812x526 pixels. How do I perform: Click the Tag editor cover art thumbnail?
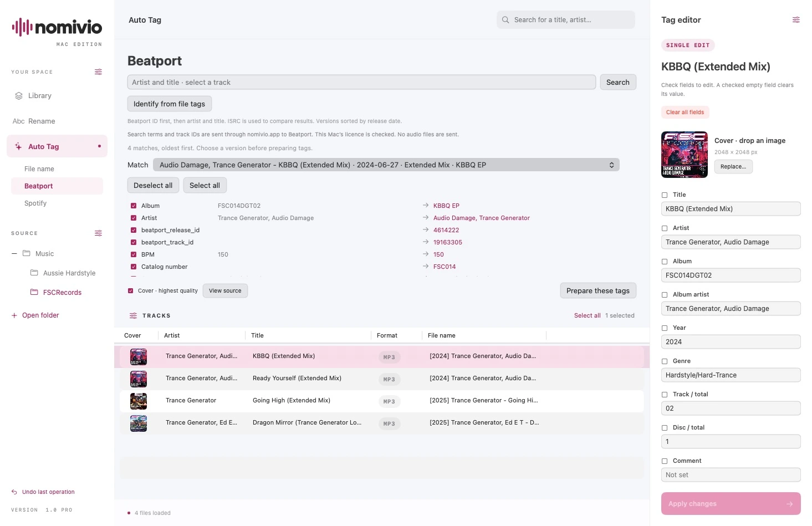pos(685,155)
